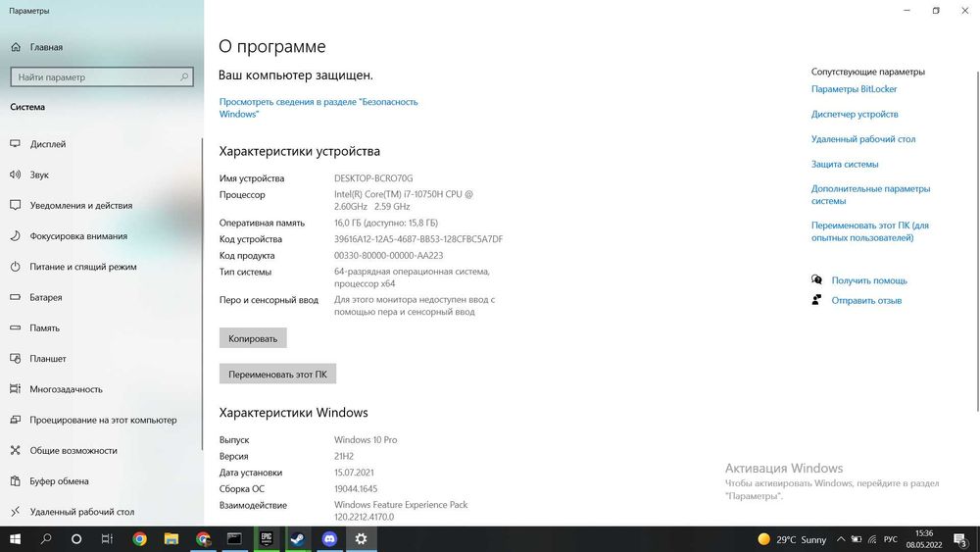Click the Буфер обмена clipboard icon
Screen dimensions: 980x552
pyautogui.click(x=16, y=480)
